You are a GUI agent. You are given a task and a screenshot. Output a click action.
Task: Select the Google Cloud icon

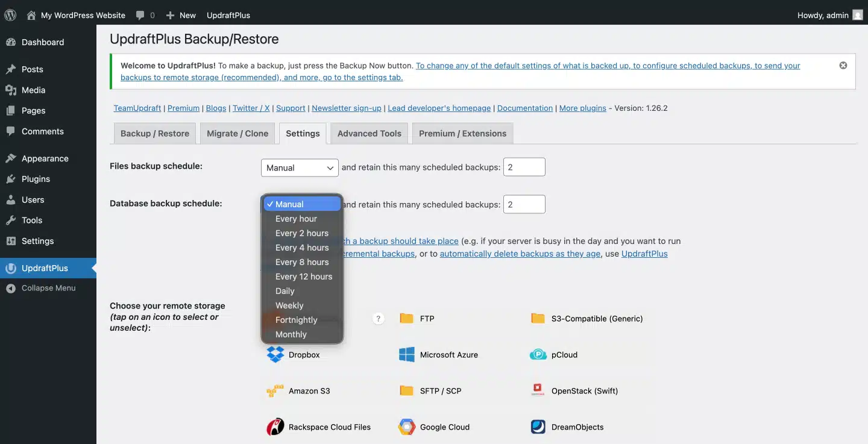point(407,427)
